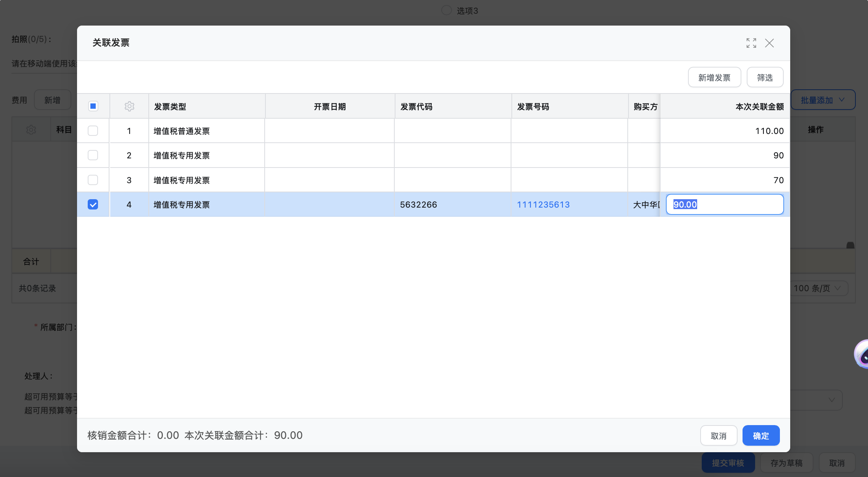Select the 选项3 radio button

click(446, 10)
